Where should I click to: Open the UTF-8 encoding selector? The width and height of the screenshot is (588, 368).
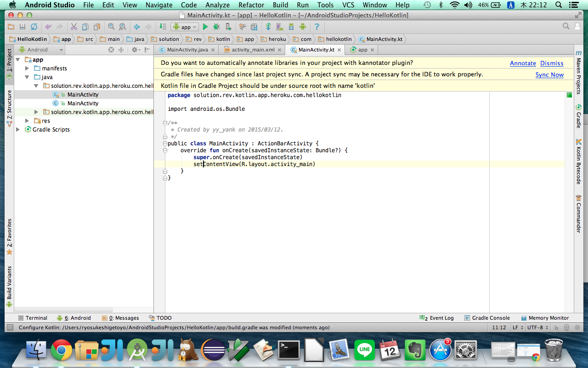[x=537, y=328]
